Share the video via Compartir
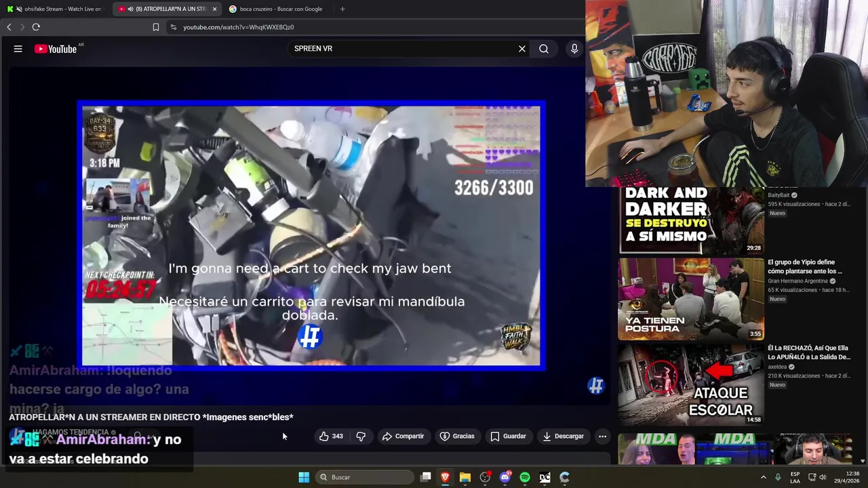 [x=403, y=436]
